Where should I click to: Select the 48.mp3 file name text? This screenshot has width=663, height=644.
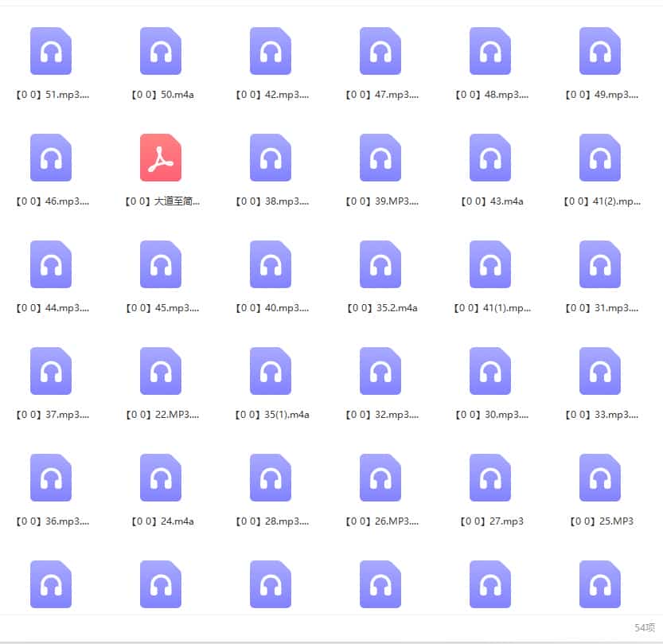491,95
